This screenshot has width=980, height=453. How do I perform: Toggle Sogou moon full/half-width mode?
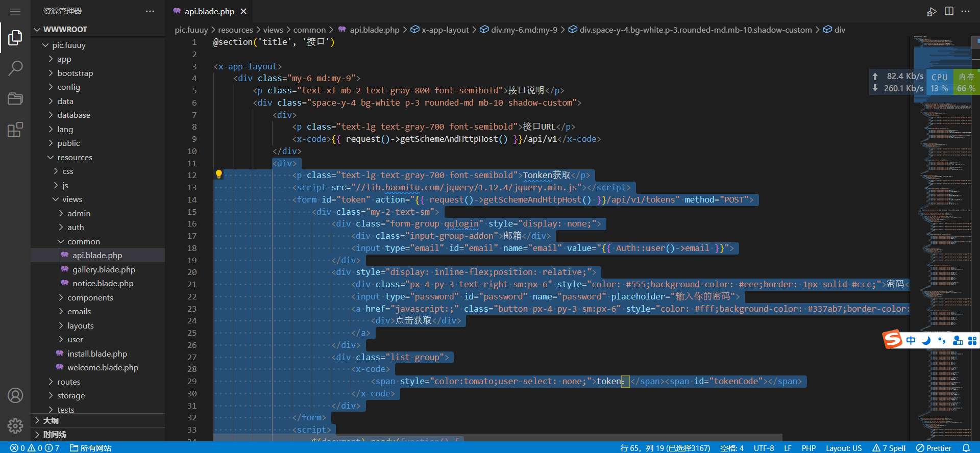coord(926,340)
